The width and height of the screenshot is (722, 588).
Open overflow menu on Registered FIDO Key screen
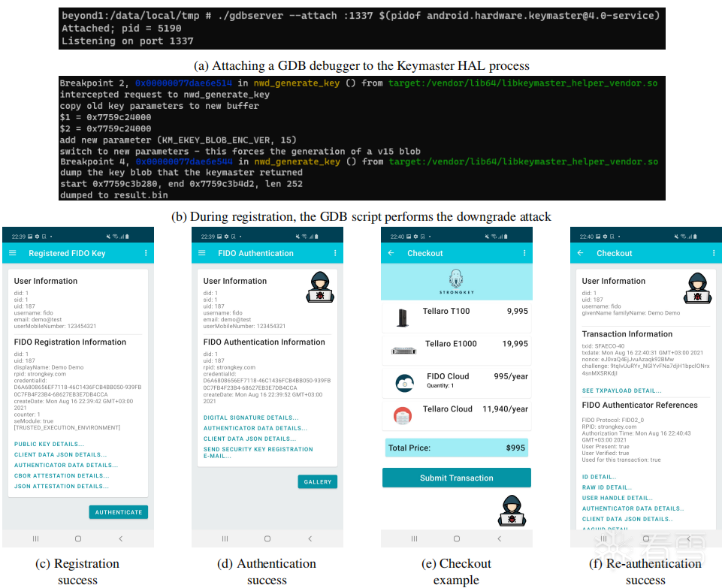(146, 253)
